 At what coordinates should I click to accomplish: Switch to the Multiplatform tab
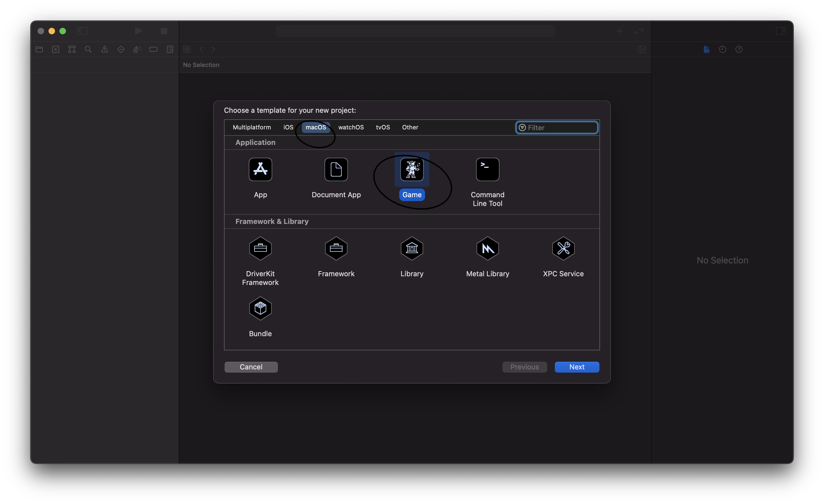252,127
